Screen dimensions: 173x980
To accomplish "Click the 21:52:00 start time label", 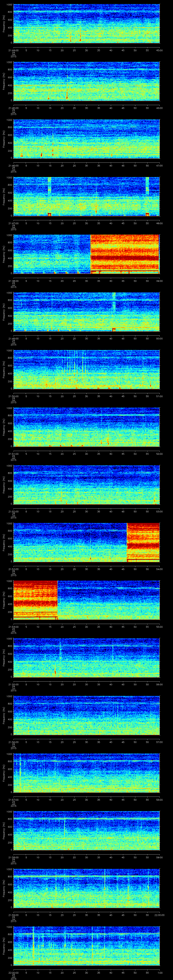I will click(x=13, y=511).
